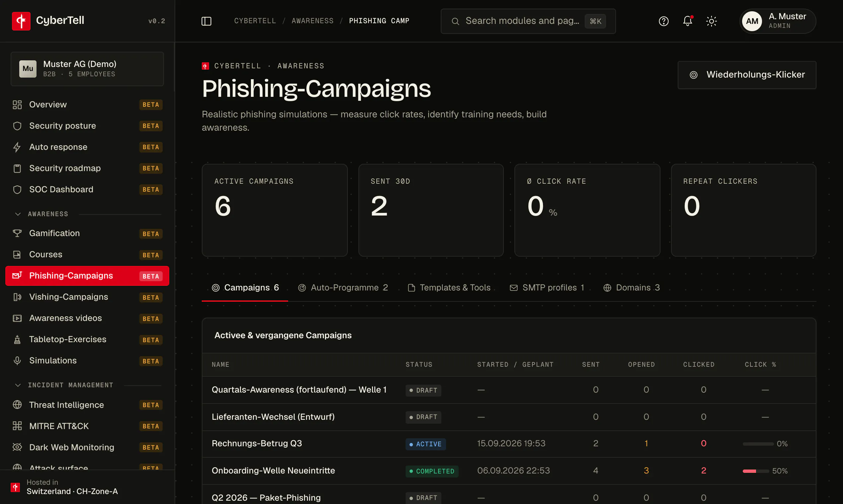This screenshot has width=843, height=504.
Task: Open Vishing-Campaigns phone icon
Action: [17, 297]
